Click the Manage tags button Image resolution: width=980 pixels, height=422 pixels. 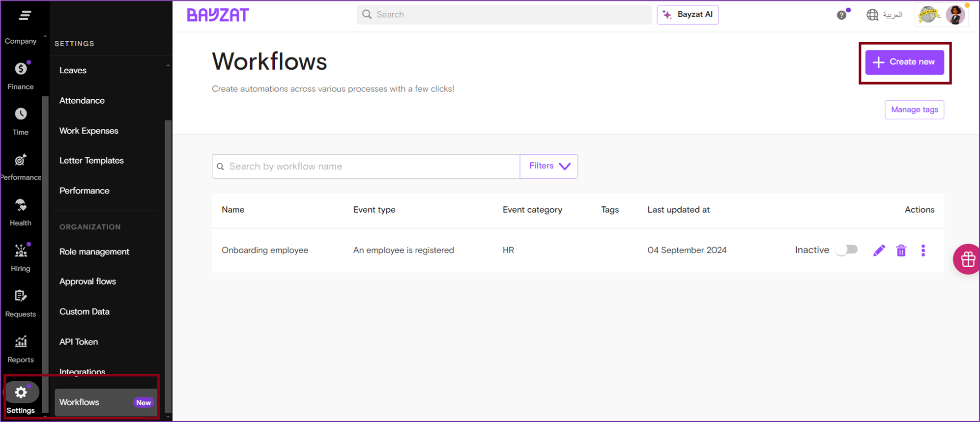point(914,110)
